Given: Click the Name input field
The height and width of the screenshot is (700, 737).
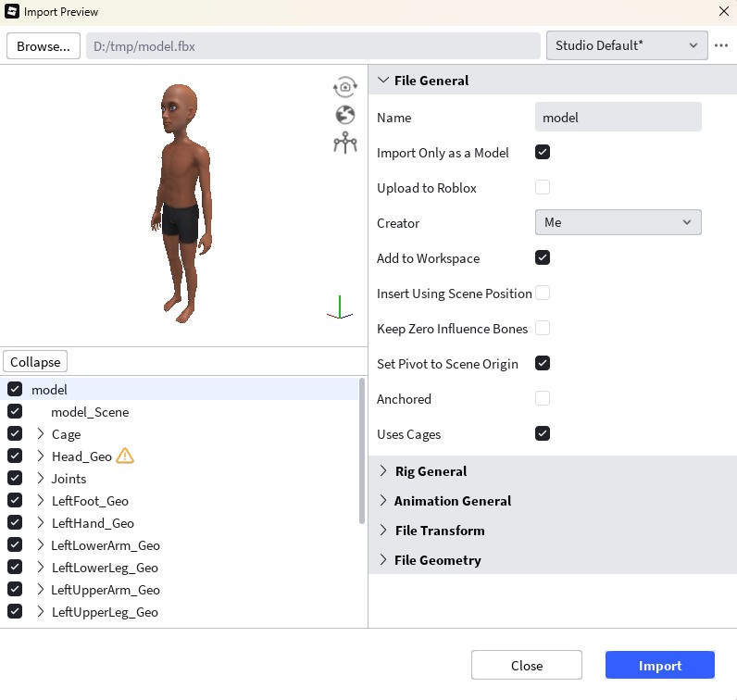Looking at the screenshot, I should pyautogui.click(x=618, y=118).
